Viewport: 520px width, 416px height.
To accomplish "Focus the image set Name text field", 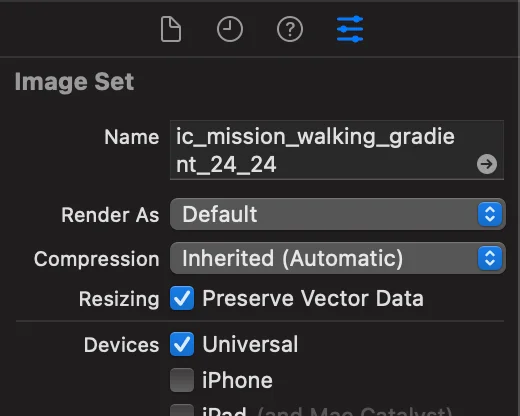I will 337,150.
